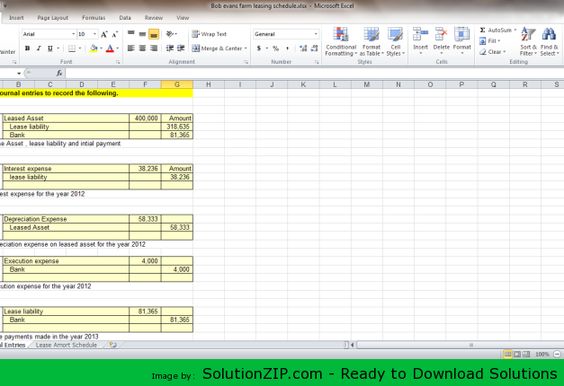Viewport: 564px width, 386px height.
Task: Apply Accounting dollar format
Action: pos(259,48)
